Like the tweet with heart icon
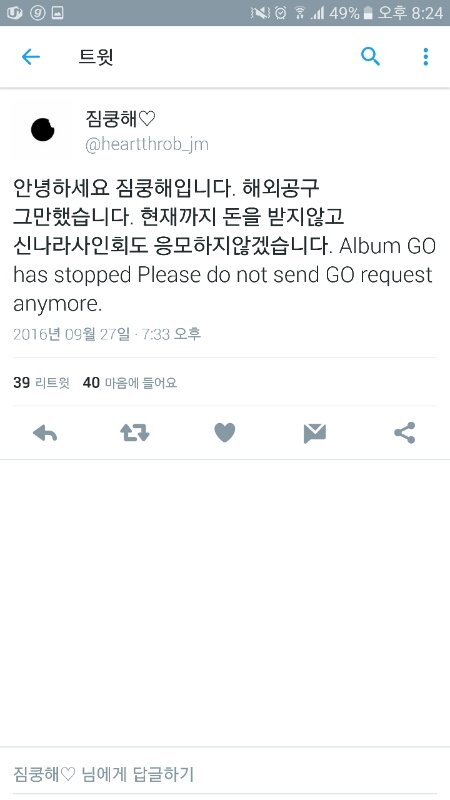The image size is (450, 800). 224,433
